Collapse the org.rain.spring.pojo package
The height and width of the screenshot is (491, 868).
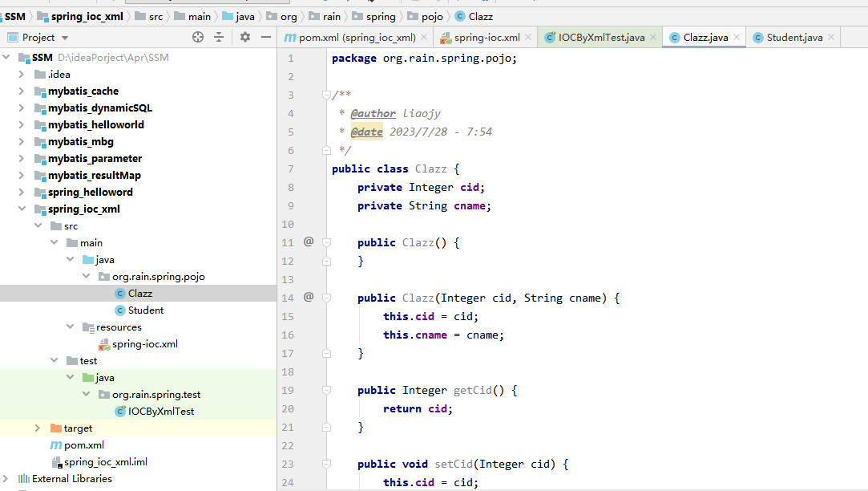point(87,276)
